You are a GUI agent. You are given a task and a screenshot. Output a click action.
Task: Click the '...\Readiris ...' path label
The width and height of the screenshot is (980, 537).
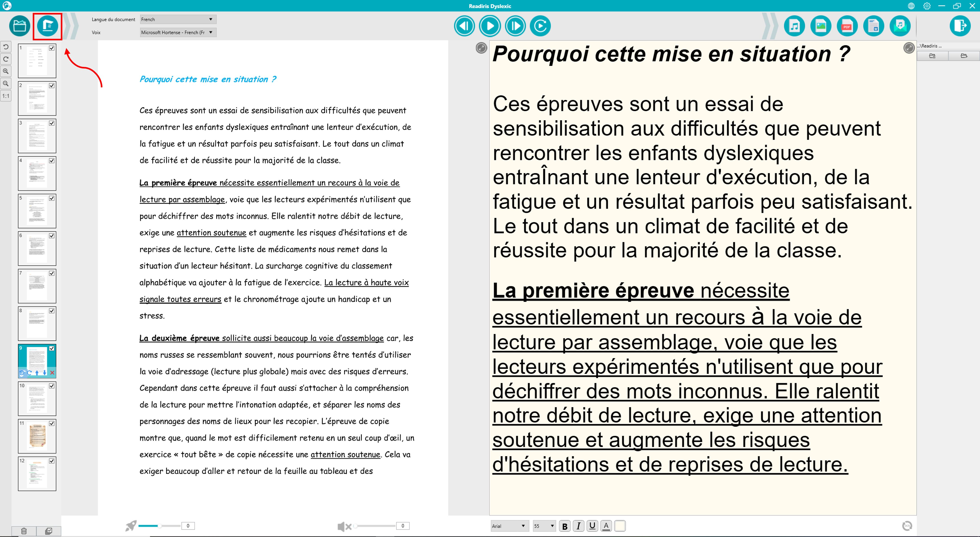929,46
